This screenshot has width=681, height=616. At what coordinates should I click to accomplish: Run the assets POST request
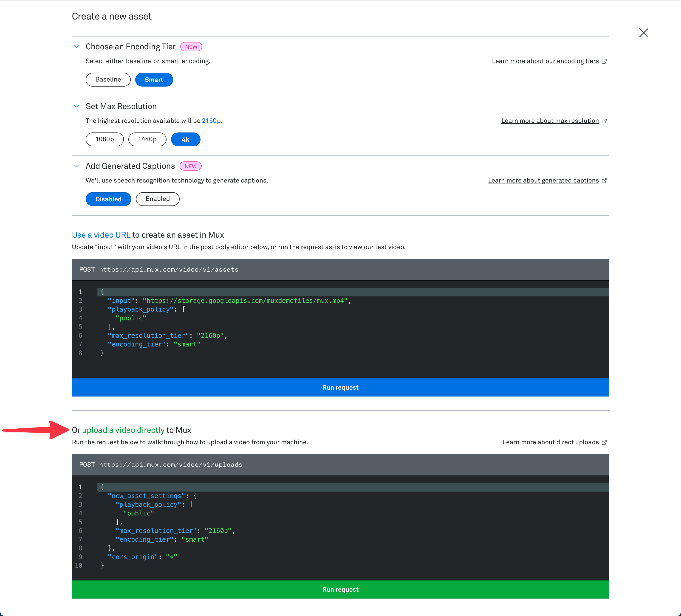[340, 387]
